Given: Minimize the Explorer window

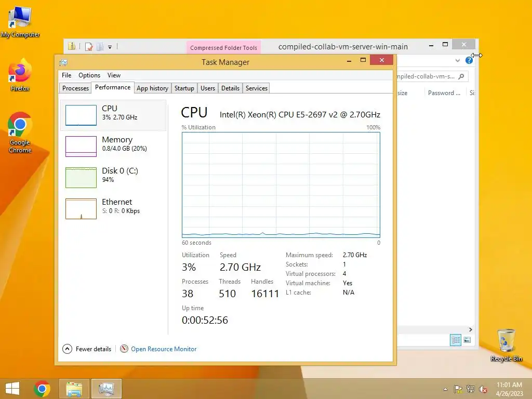Looking at the screenshot, I should 431,45.
